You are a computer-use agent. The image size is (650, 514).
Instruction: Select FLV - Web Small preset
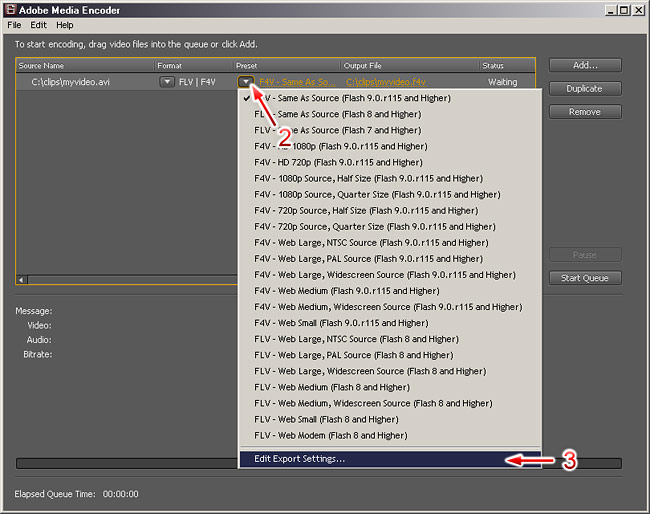click(390, 419)
